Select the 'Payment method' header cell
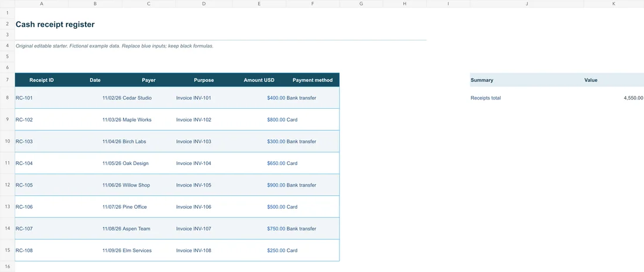Viewport: 644px width, 272px height. 313,80
